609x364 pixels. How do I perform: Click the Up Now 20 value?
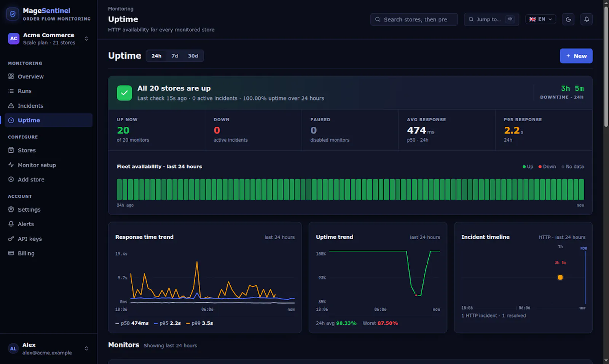click(x=123, y=130)
